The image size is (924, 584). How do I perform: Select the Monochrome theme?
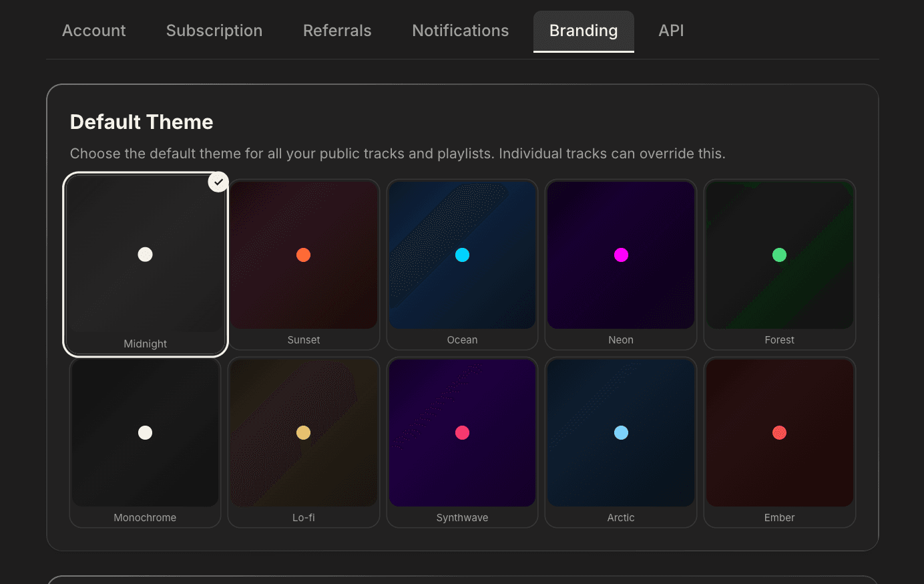(145, 442)
